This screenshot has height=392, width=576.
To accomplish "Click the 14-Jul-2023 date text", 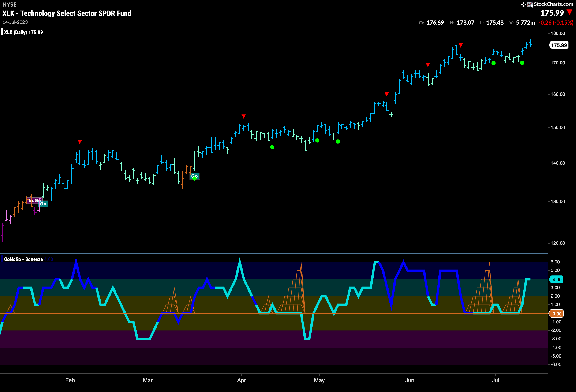I will click(x=15, y=22).
